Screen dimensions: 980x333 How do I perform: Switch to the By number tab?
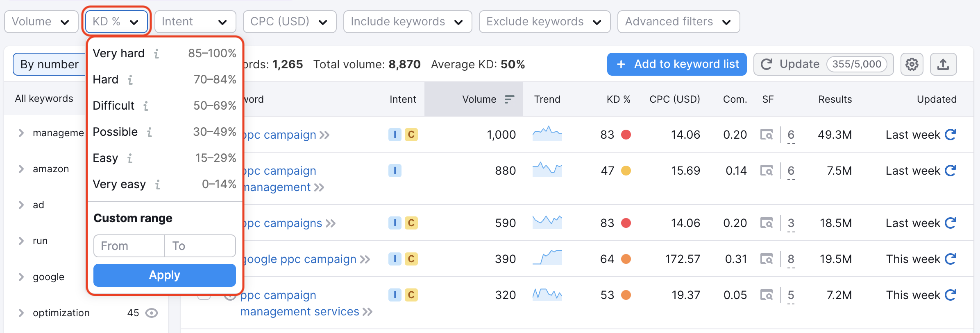click(x=50, y=64)
